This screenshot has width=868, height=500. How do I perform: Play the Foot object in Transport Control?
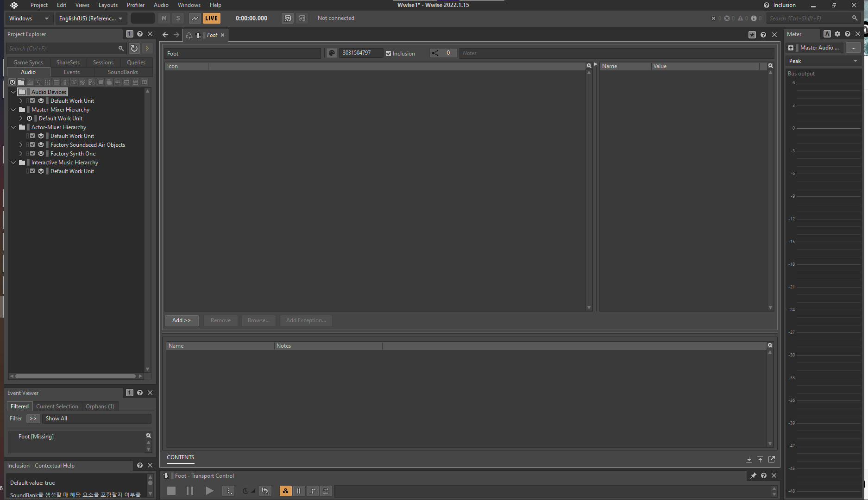pos(209,491)
